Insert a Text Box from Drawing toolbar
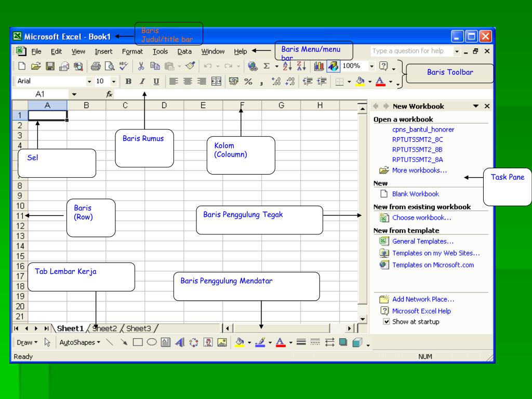The width and height of the screenshot is (532, 399). click(x=166, y=342)
